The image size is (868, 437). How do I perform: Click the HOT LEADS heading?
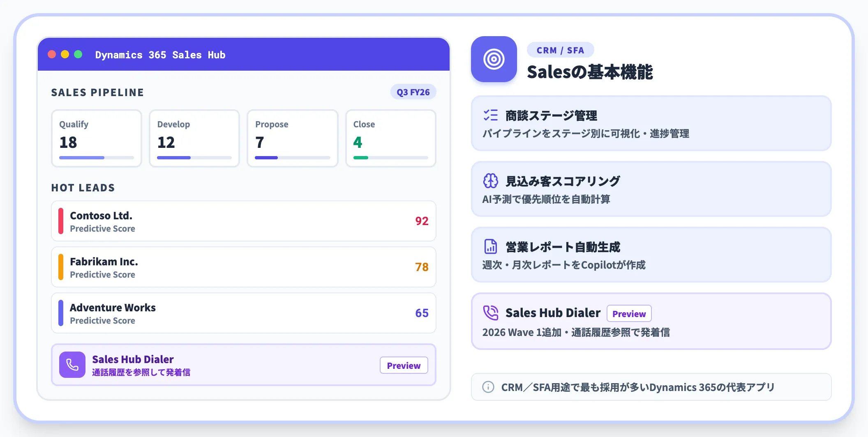83,188
